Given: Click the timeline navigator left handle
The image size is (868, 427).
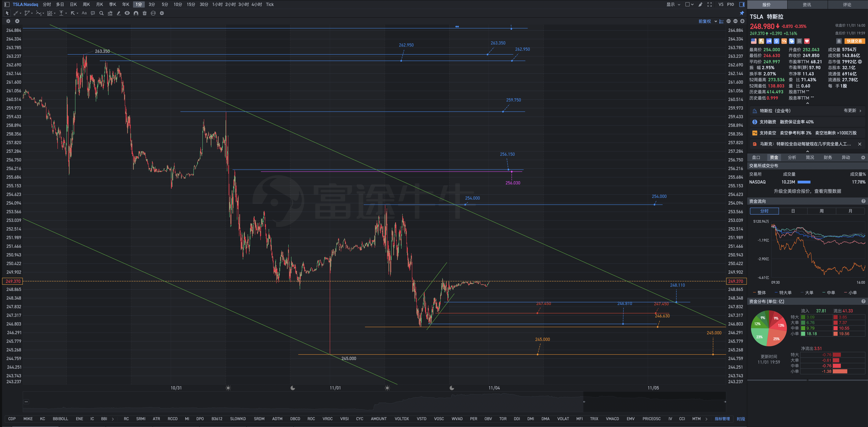Looking at the screenshot, I should (584, 402).
